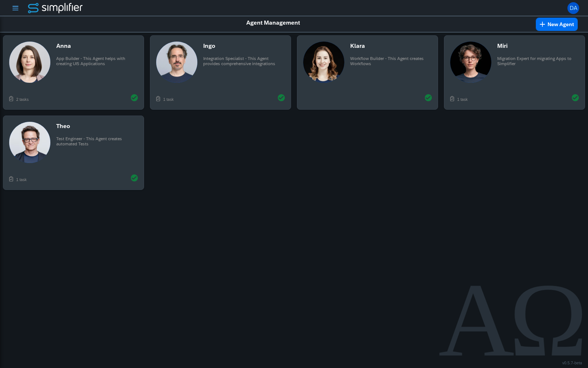Click Klara's green status checkmark
This screenshot has width=588, height=368.
coord(429,98)
